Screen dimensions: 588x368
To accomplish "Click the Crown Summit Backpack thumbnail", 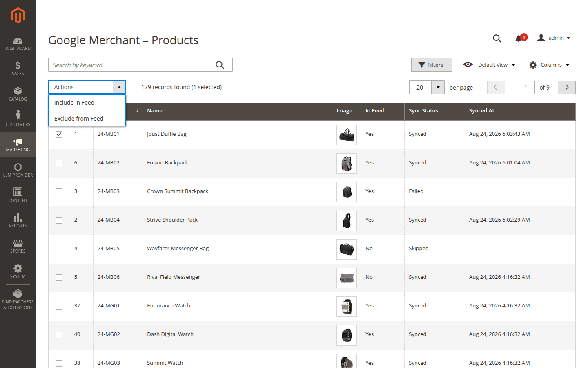I will 347,192.
